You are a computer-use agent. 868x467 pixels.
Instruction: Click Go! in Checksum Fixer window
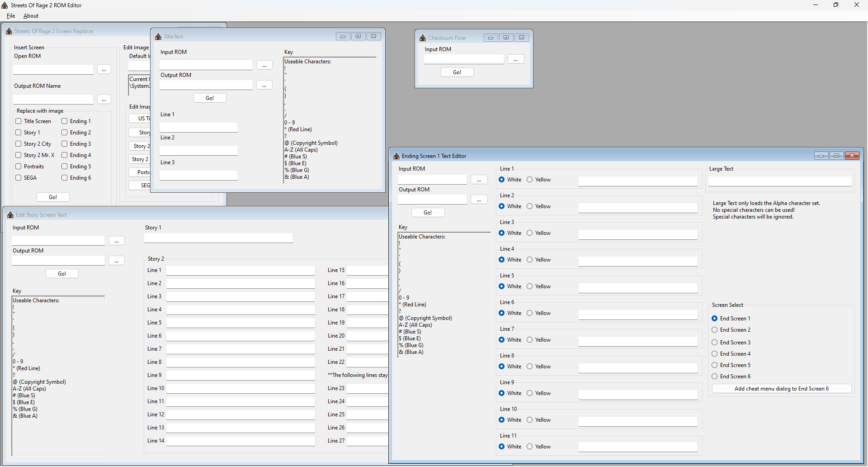[457, 72]
